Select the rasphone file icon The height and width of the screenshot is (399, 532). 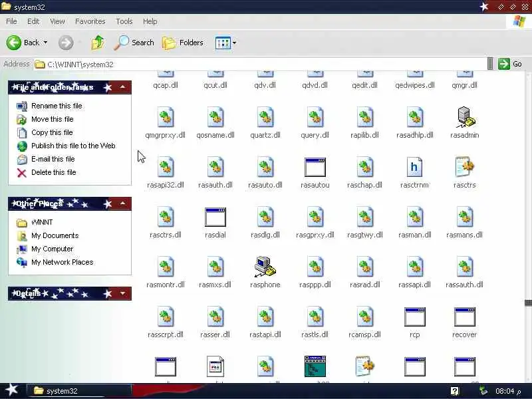[265, 267]
